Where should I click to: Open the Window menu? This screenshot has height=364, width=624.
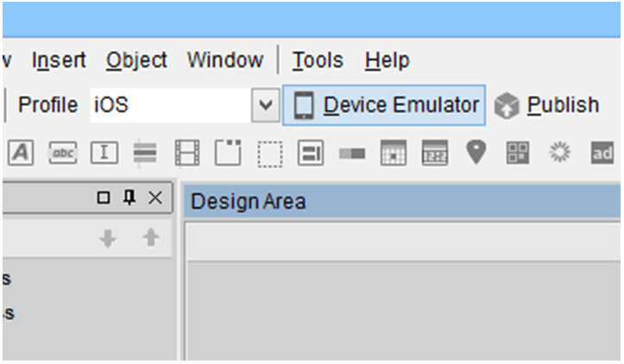[x=225, y=60]
